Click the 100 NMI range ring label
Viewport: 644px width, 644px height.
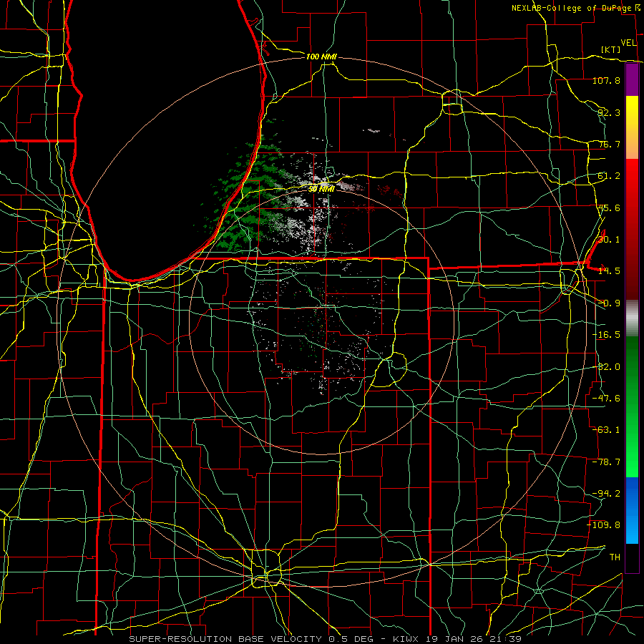pos(321,57)
